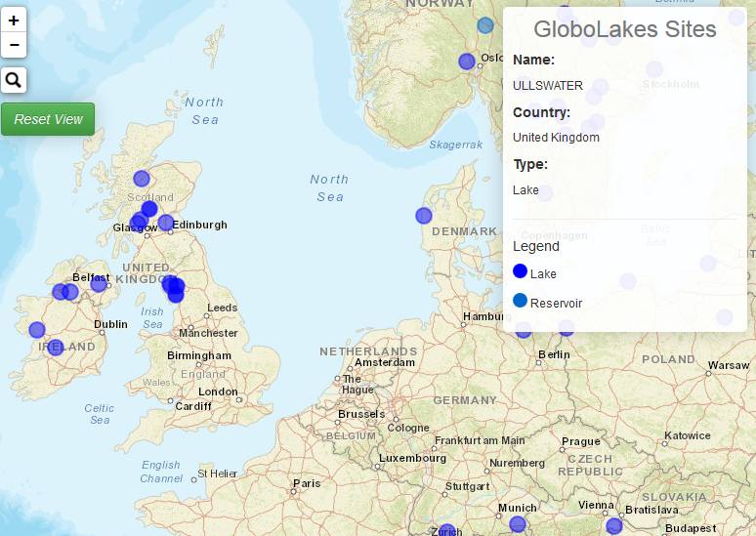Select marker above the IRELAND label

click(56, 347)
